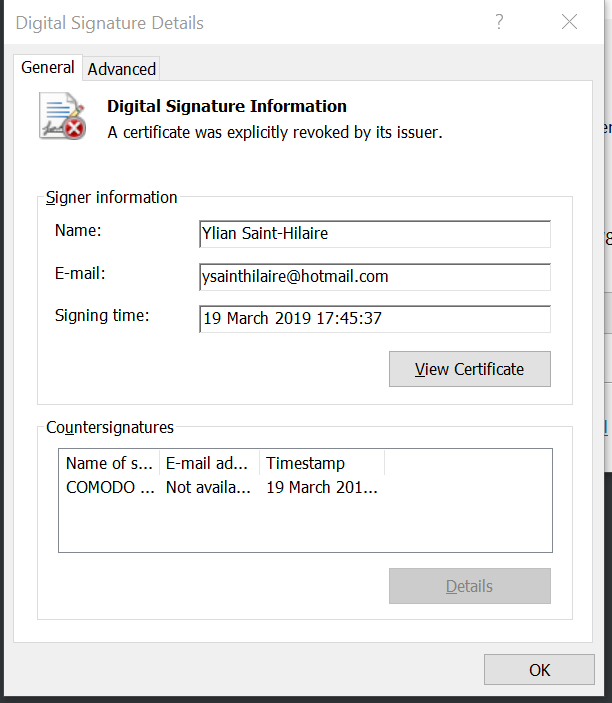
Task: Click the dialog title 'Digital Signature Details'
Action: 109,23
